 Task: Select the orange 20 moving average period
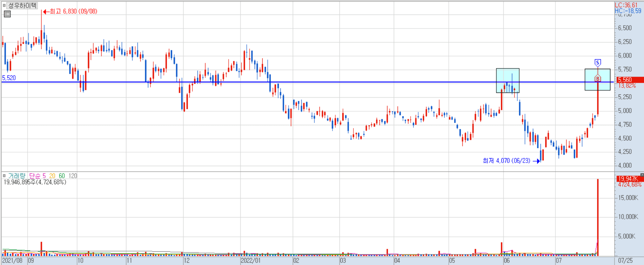point(52,176)
